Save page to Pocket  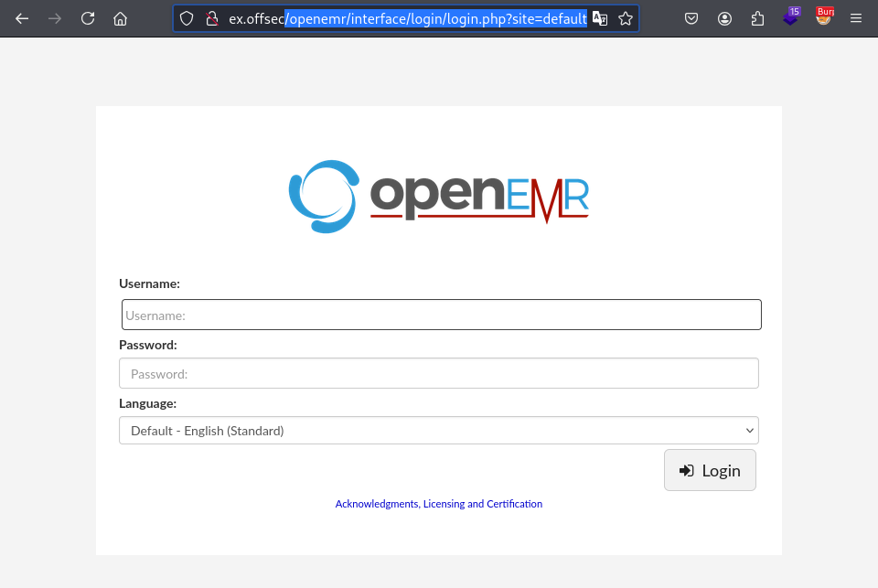click(691, 18)
